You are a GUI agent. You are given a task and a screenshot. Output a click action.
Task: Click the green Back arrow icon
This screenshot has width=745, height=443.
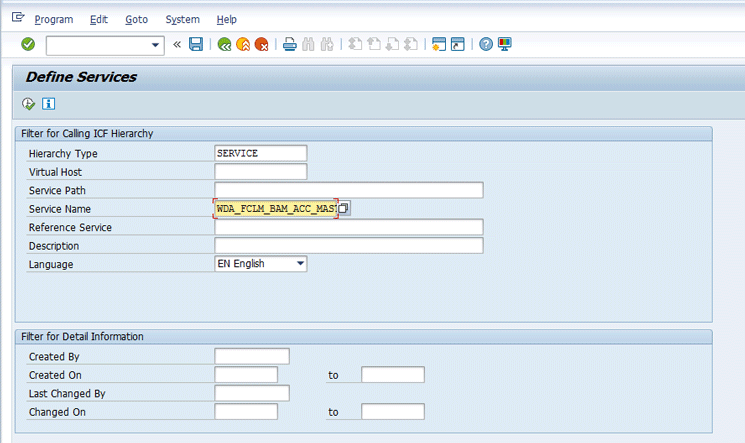(224, 44)
